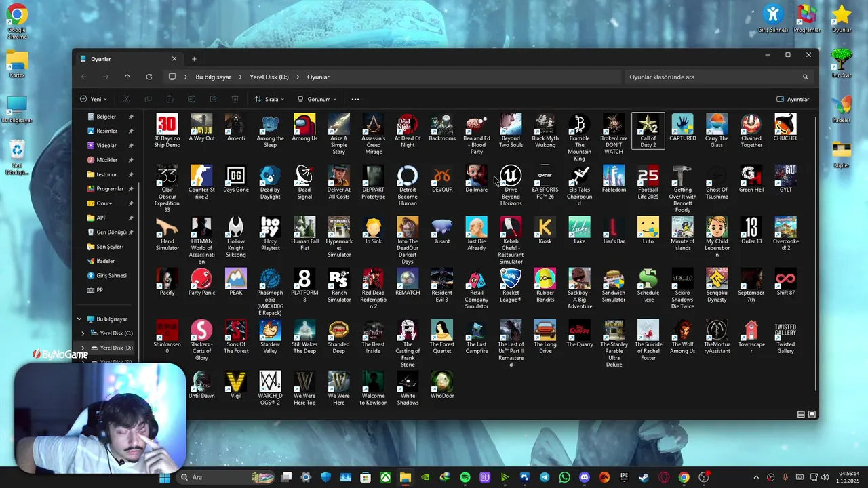Screen dimensions: 868x488
Task: Show hidden system tray icons
Action: point(756,477)
